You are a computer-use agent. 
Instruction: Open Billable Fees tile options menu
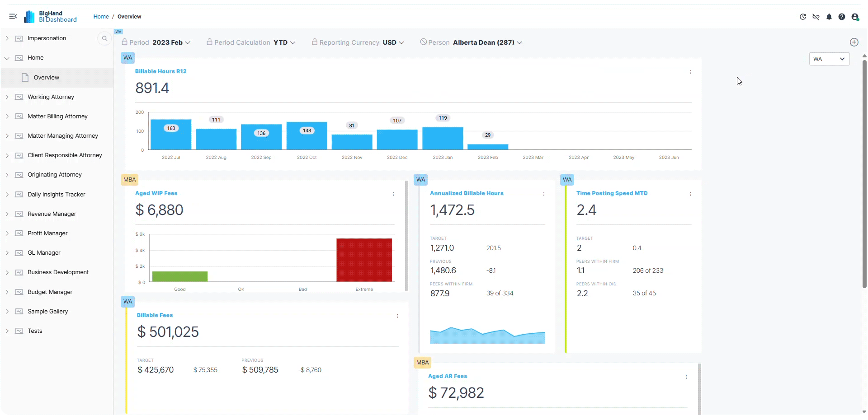(397, 316)
